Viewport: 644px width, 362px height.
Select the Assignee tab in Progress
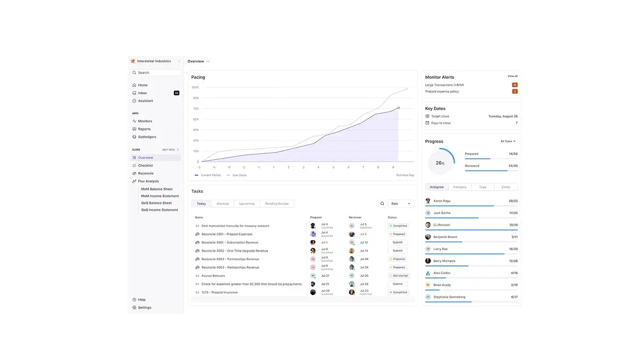tap(437, 187)
